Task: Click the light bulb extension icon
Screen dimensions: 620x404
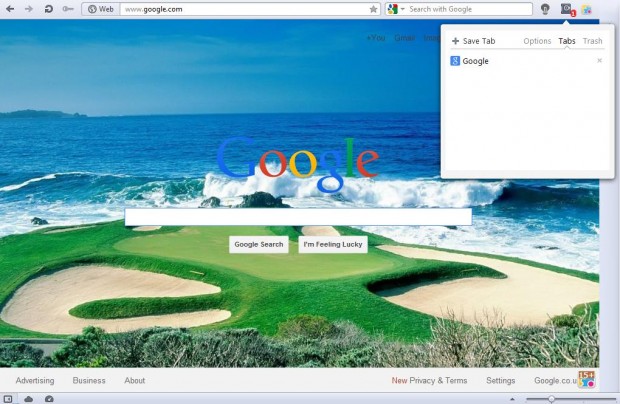Action: [x=545, y=9]
